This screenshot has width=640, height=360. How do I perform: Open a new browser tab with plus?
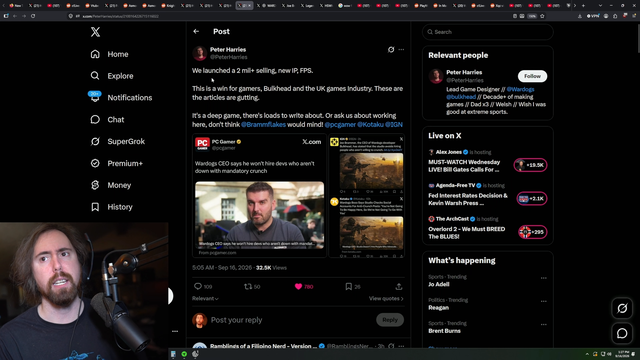coord(583,5)
